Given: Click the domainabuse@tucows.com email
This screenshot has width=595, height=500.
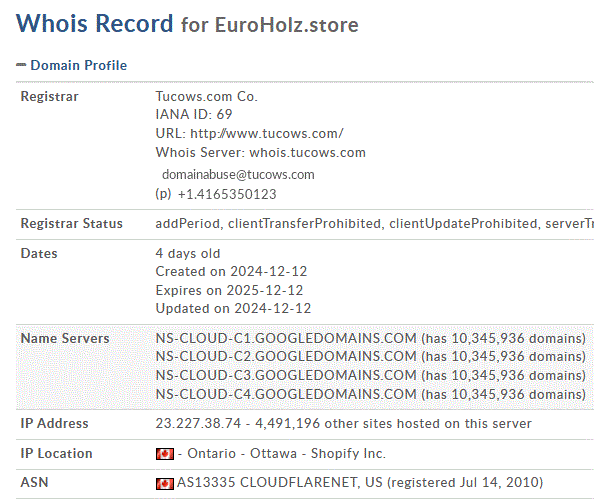Looking at the screenshot, I should (x=238, y=175).
